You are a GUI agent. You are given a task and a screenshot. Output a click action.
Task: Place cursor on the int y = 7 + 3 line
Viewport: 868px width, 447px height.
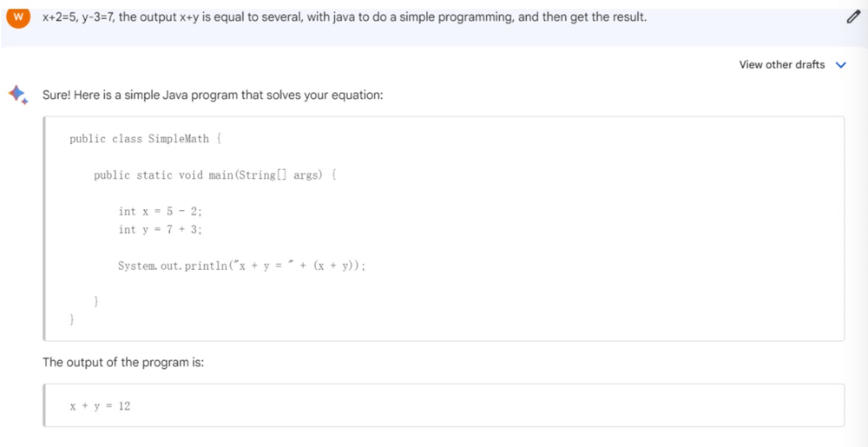click(x=161, y=230)
